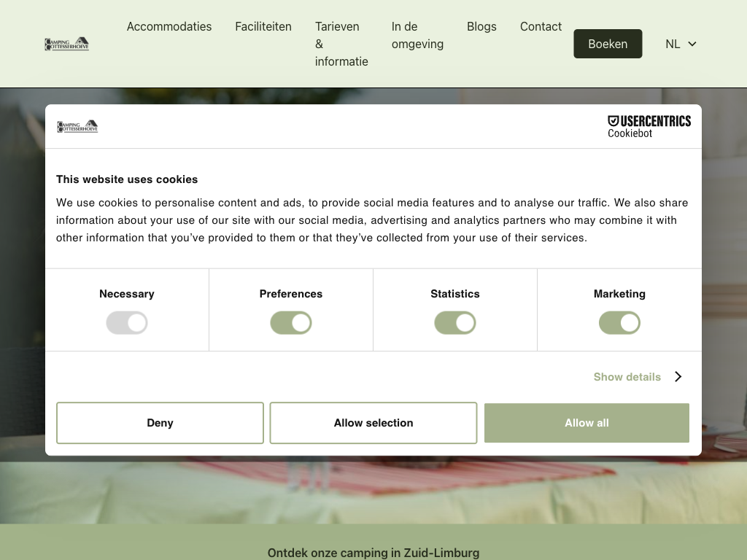Open the Blogs menu link
Viewport: 747px width, 560px height.
coord(481,27)
